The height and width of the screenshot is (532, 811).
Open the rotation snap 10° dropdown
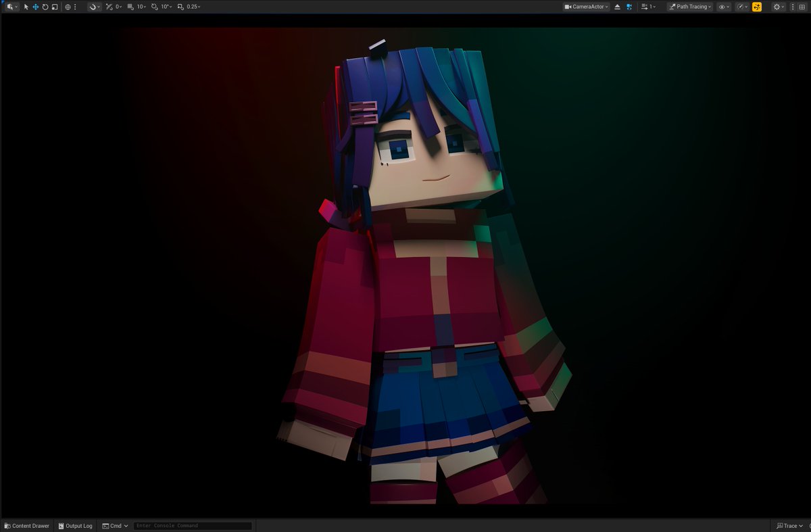coord(166,7)
